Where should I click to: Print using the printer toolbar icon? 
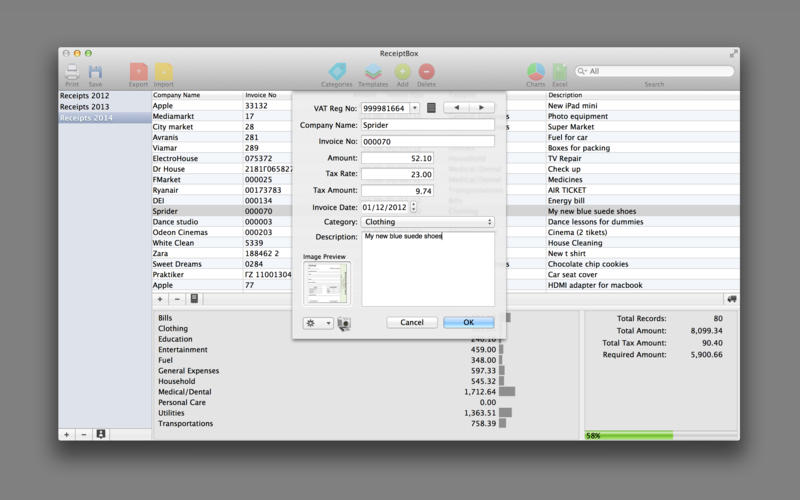pos(72,72)
